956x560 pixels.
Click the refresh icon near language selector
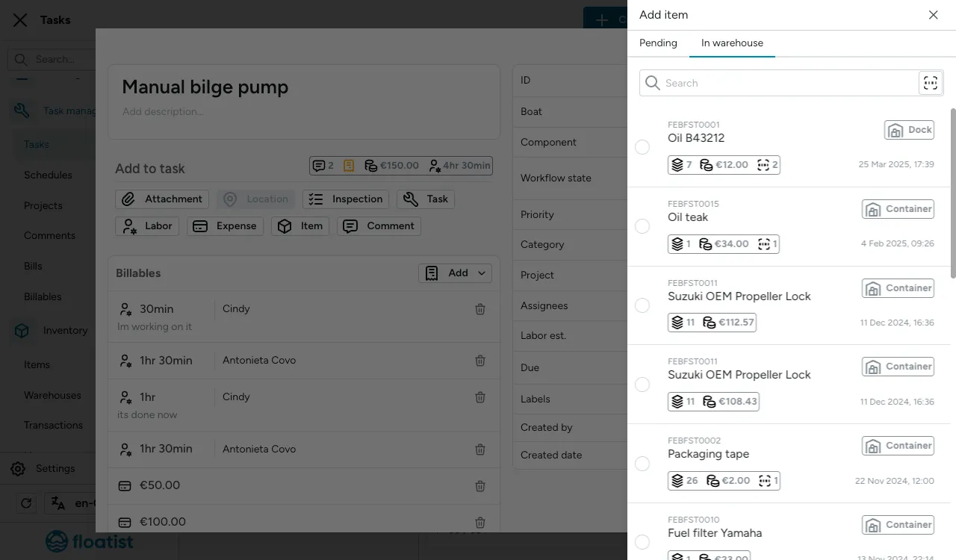pyautogui.click(x=26, y=503)
